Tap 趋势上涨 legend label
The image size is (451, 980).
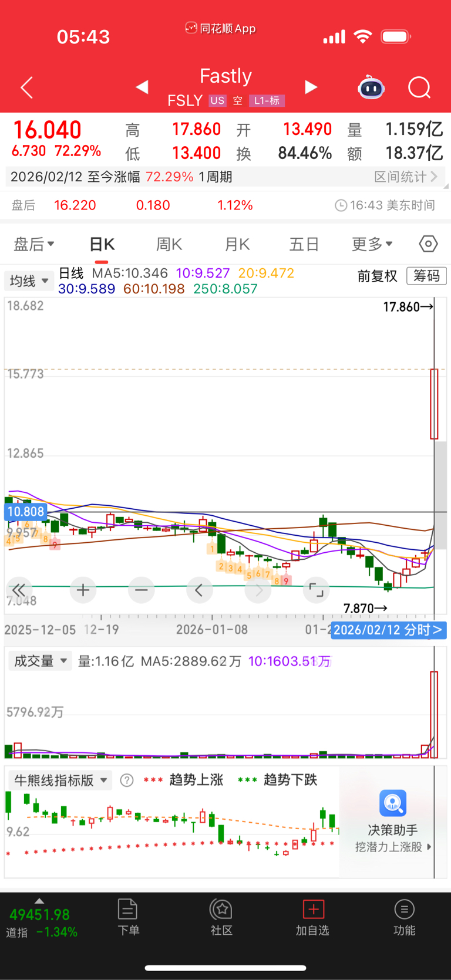tap(196, 780)
